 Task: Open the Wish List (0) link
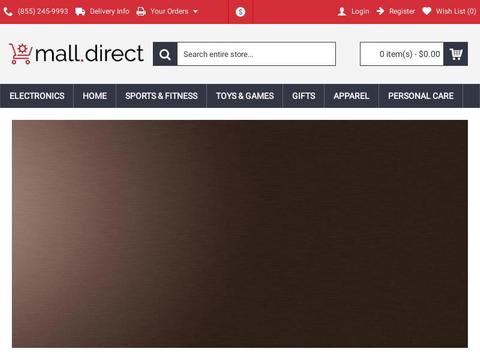click(456, 11)
